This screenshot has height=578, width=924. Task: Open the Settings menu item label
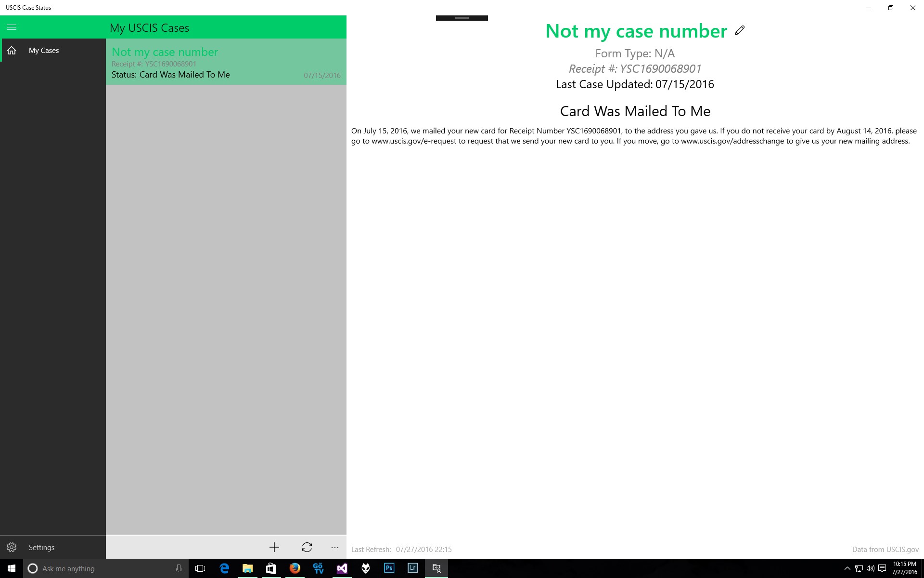click(x=41, y=547)
